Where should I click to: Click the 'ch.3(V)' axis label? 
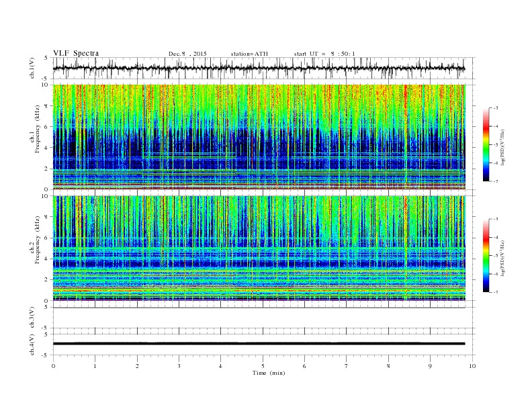click(32, 318)
